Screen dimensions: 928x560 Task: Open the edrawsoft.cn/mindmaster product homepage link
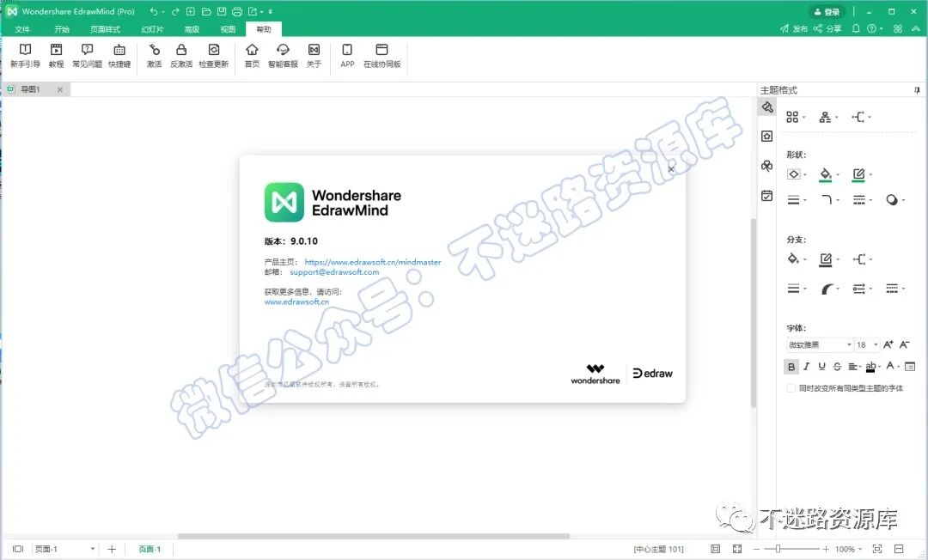click(x=373, y=262)
